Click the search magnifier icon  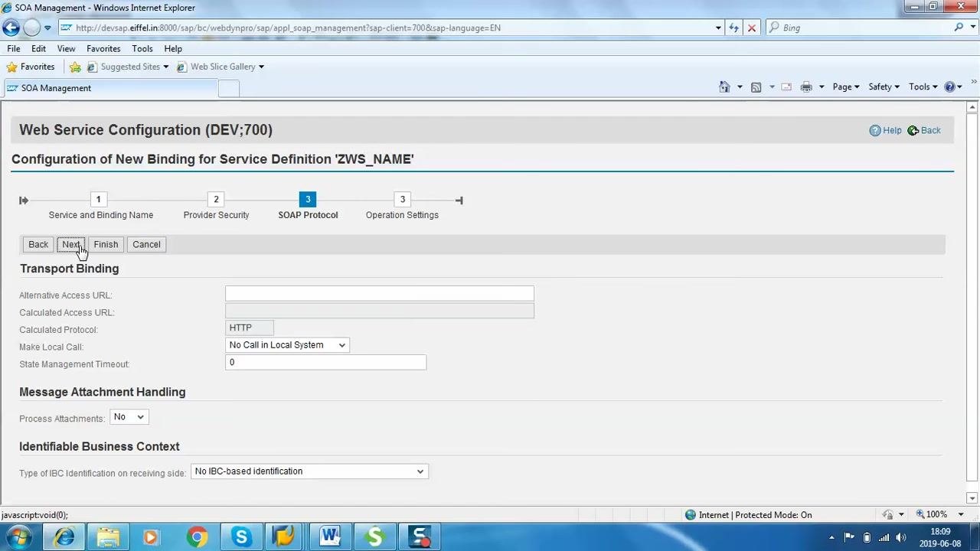point(959,28)
